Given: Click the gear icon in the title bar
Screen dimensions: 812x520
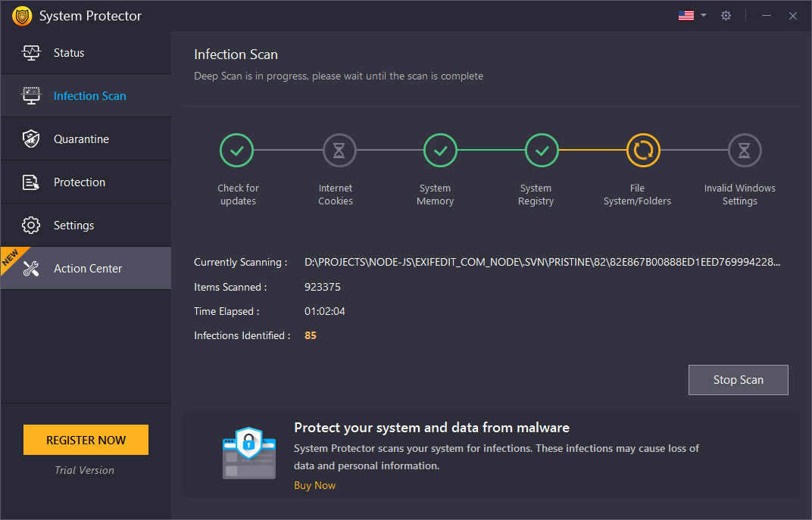Looking at the screenshot, I should click(726, 15).
